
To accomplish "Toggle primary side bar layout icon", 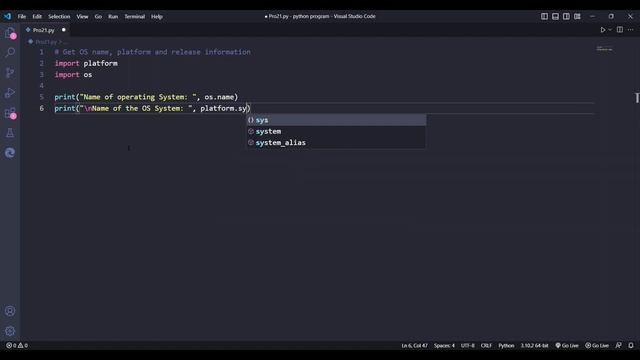I will [544, 16].
